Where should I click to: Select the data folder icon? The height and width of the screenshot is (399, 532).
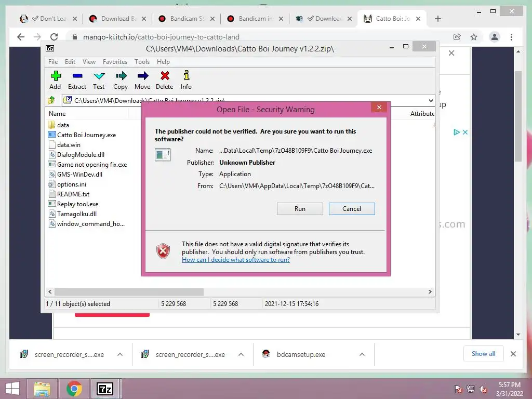51,125
